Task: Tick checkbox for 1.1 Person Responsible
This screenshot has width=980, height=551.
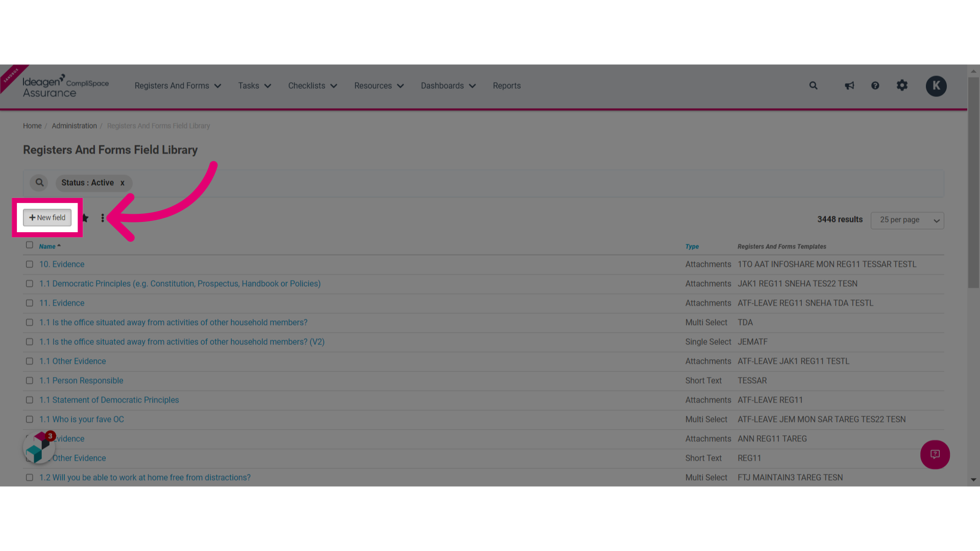Action: coord(30,381)
